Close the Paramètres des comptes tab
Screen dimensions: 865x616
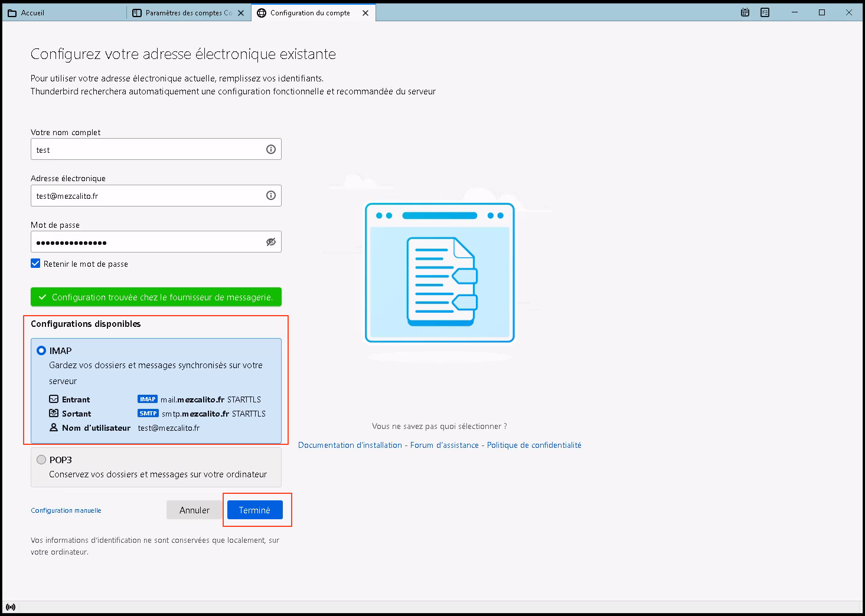[x=241, y=13]
